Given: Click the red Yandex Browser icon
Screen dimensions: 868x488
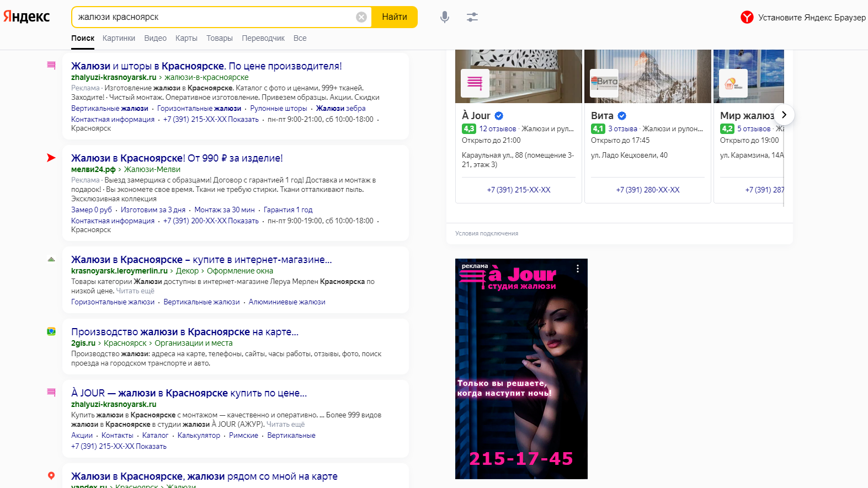Looking at the screenshot, I should 747,17.
